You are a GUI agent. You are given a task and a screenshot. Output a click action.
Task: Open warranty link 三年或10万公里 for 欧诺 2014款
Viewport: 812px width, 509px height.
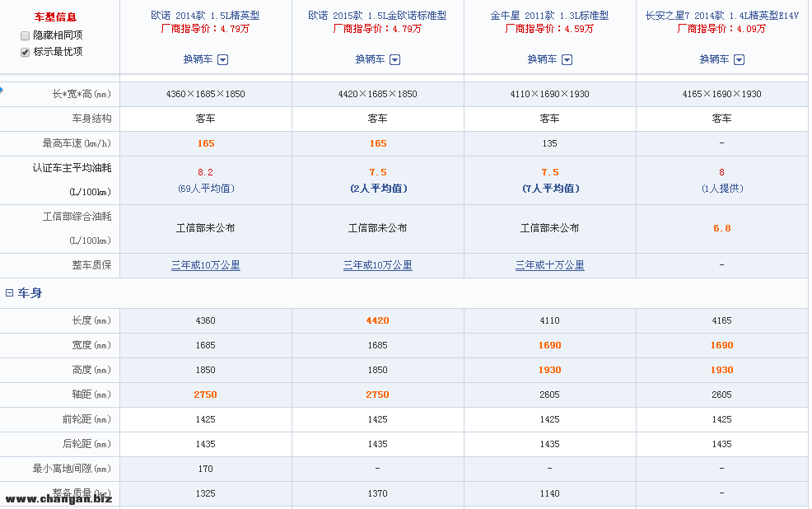pos(206,265)
